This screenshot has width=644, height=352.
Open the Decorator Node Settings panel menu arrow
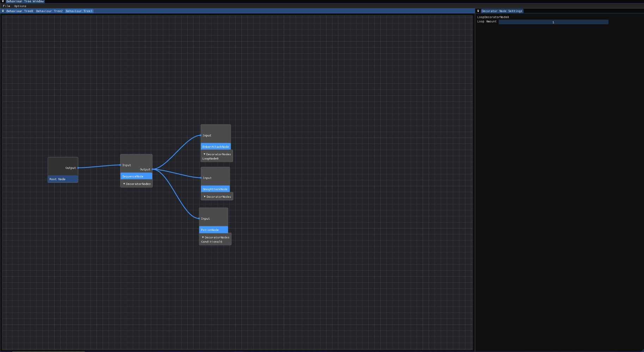pyautogui.click(x=478, y=11)
